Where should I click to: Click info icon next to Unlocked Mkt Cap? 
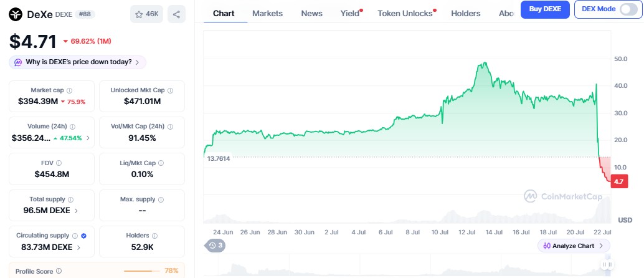[170, 90]
